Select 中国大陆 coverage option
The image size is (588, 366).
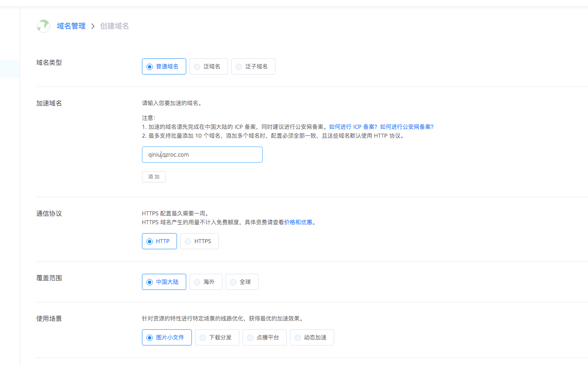[x=164, y=282]
